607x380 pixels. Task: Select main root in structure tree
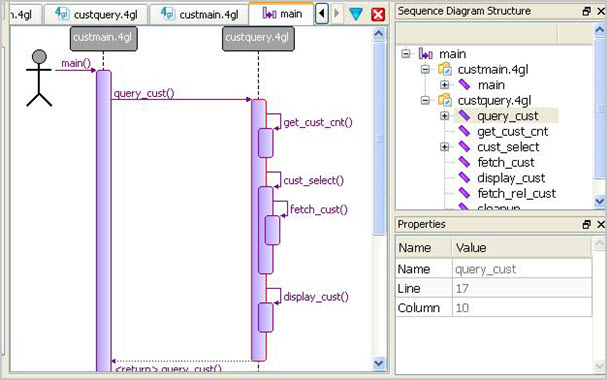pos(453,54)
